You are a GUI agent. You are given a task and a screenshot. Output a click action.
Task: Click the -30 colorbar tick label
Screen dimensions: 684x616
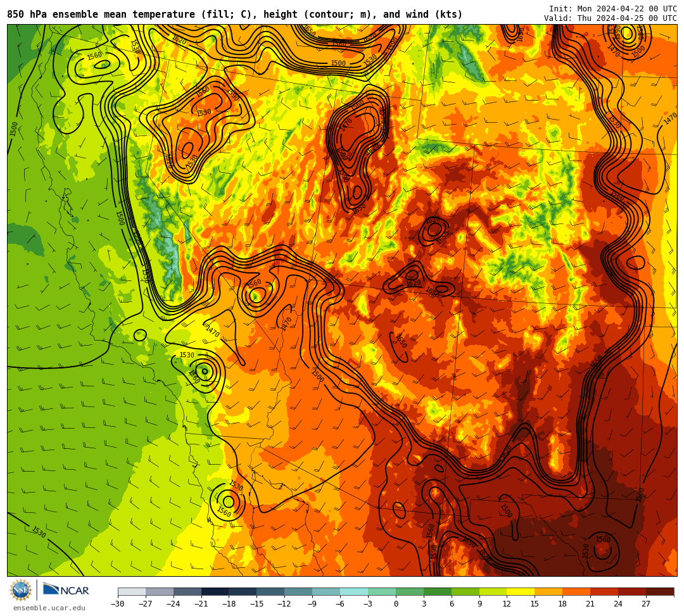118,604
